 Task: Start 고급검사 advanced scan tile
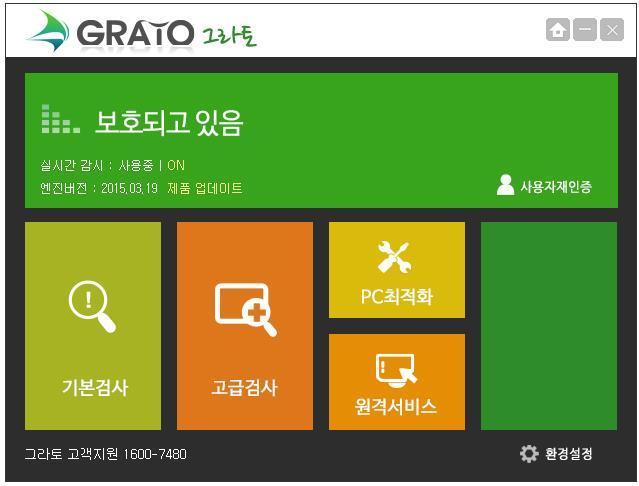click(x=245, y=326)
